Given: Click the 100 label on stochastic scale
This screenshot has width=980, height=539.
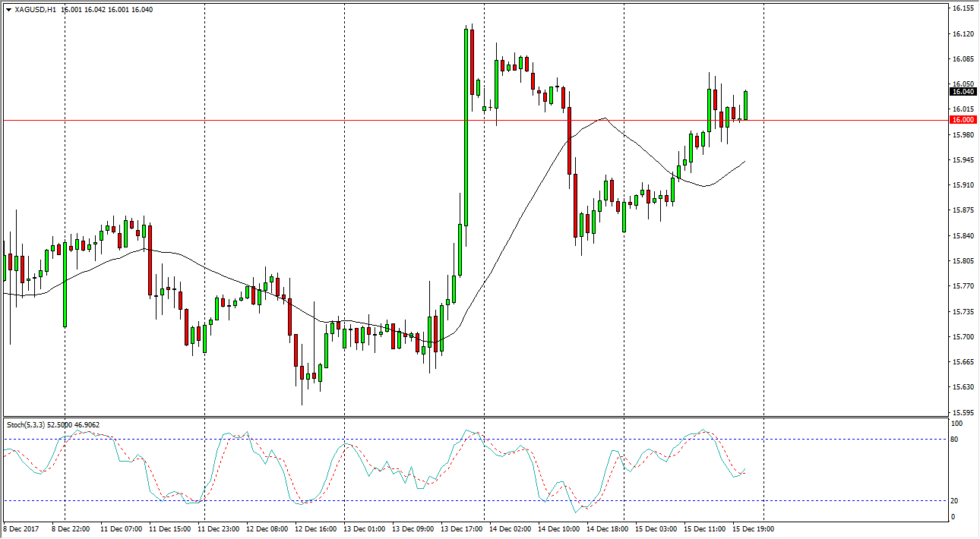Looking at the screenshot, I should click(x=957, y=424).
